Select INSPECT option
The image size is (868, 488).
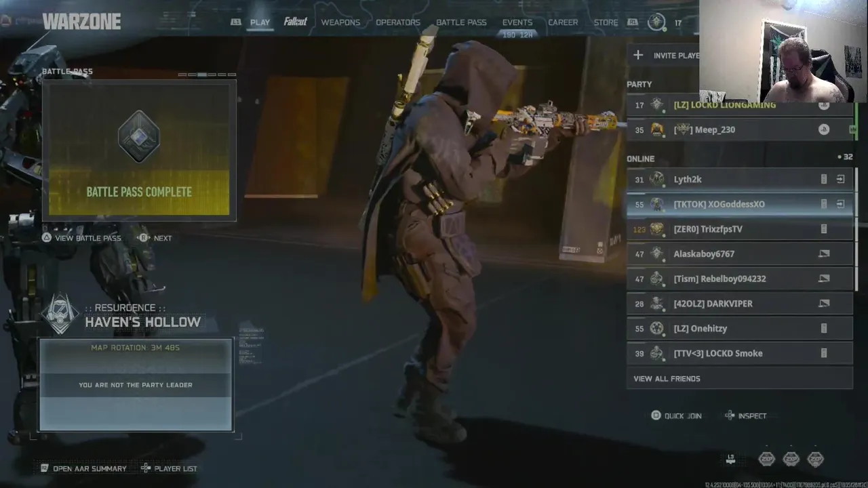pyautogui.click(x=746, y=416)
